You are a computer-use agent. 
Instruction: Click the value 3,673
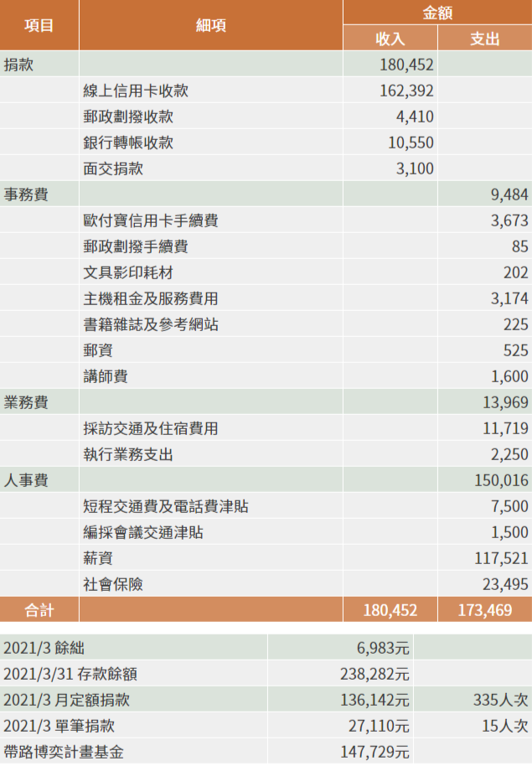click(509, 220)
